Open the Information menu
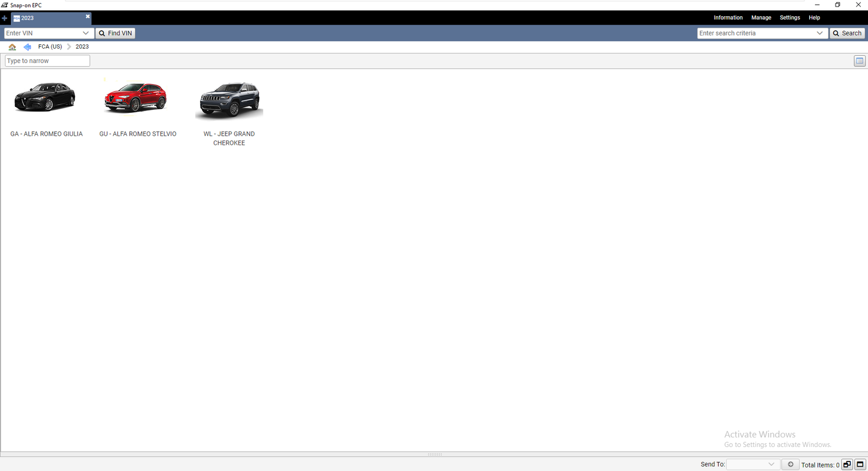The width and height of the screenshot is (868, 471). pos(728,17)
